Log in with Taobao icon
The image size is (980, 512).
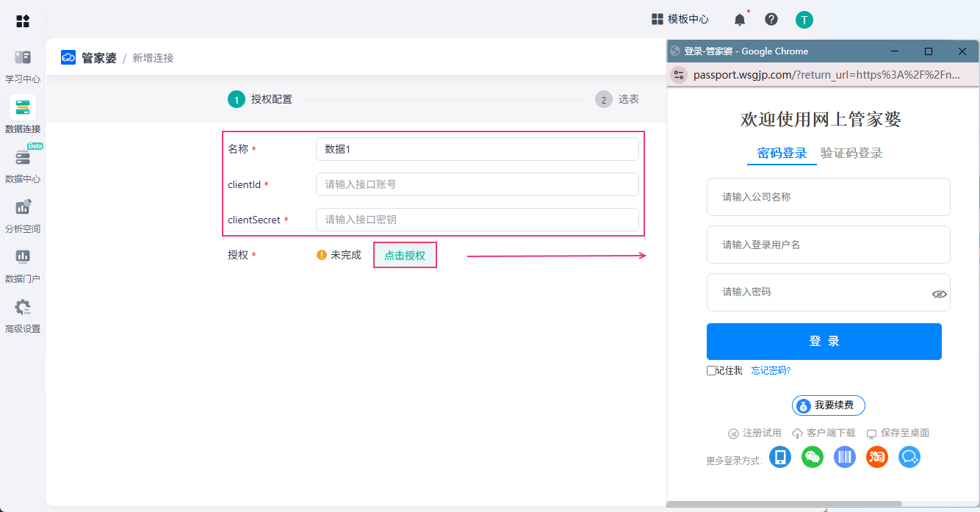pyautogui.click(x=877, y=457)
